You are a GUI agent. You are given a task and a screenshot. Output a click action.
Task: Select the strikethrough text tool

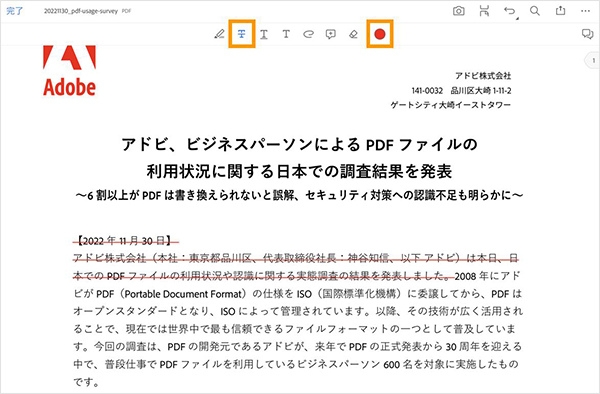coord(241,34)
